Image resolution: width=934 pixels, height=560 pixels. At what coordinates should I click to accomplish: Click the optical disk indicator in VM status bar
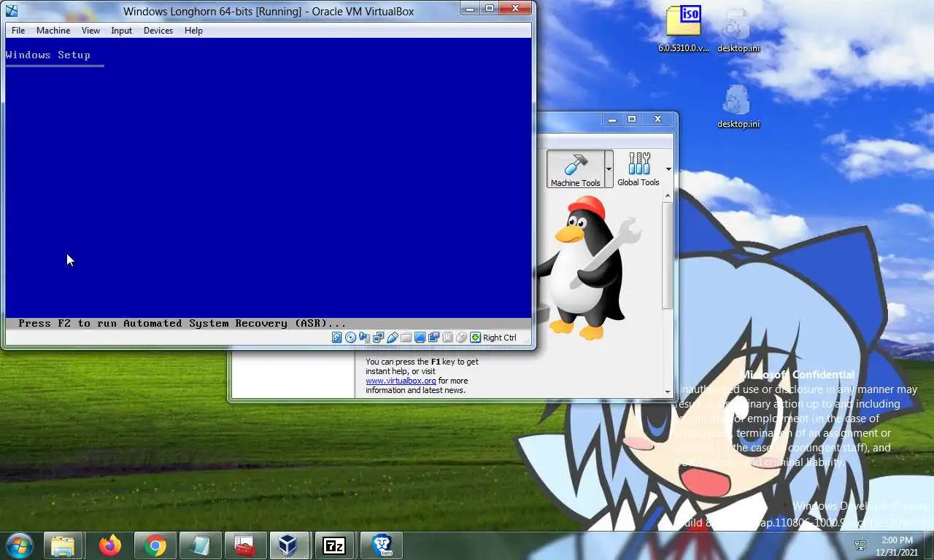350,338
